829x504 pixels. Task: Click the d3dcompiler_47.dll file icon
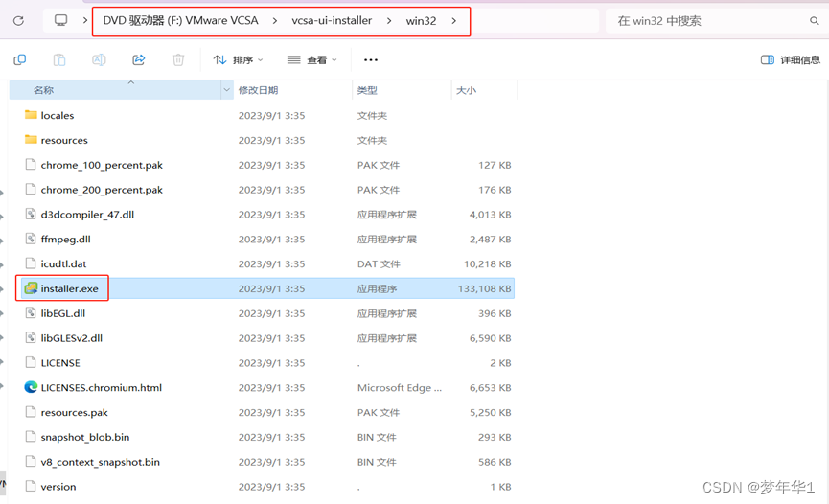(x=31, y=215)
